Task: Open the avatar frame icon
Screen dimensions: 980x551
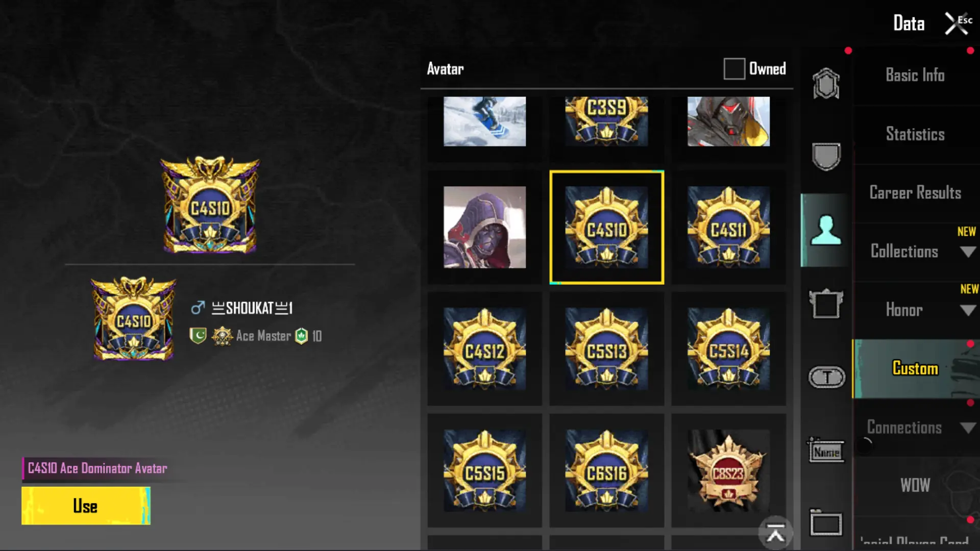Action: (826, 304)
